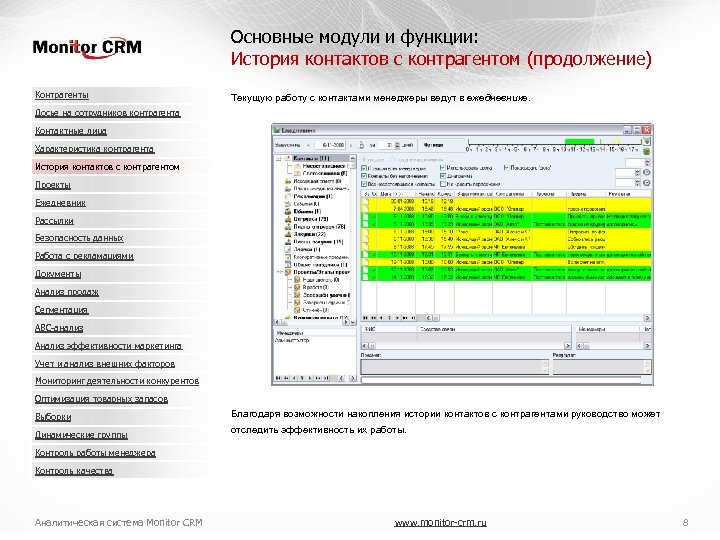Image resolution: width=720 pixels, height=540 pixels.
Task: Click the Обмены (1) tree icon
Action: point(288,212)
